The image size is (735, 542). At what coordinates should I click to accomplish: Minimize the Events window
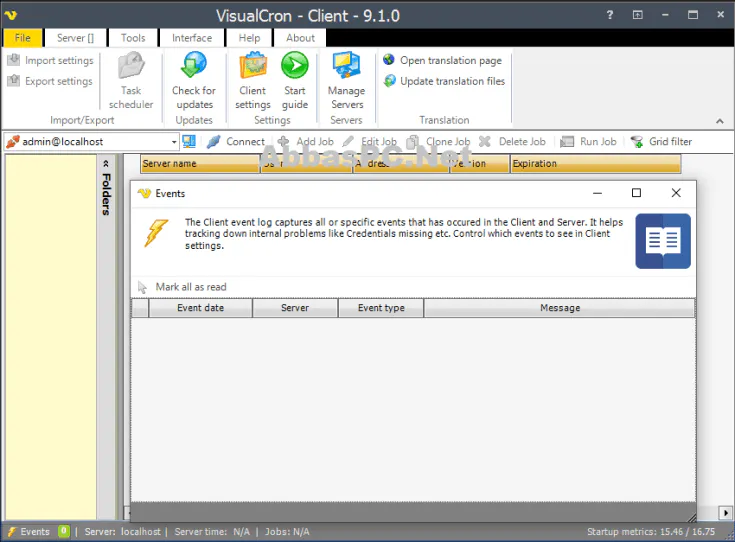(597, 193)
